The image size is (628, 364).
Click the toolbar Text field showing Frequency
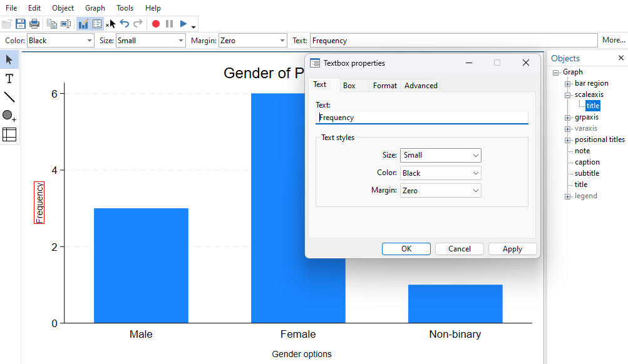coord(454,41)
